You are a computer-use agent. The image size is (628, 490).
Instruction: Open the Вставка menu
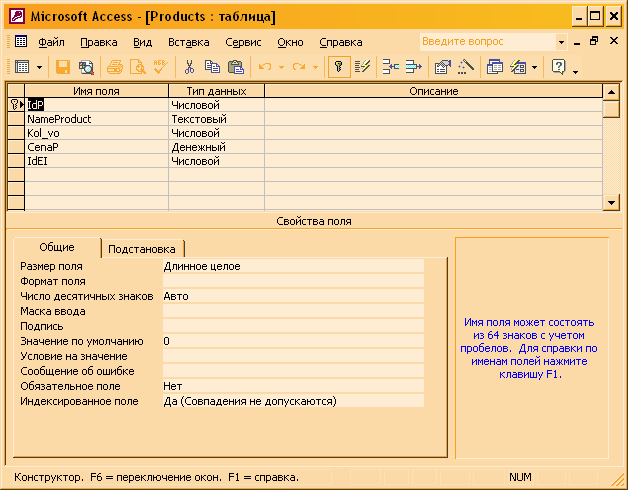[188, 42]
